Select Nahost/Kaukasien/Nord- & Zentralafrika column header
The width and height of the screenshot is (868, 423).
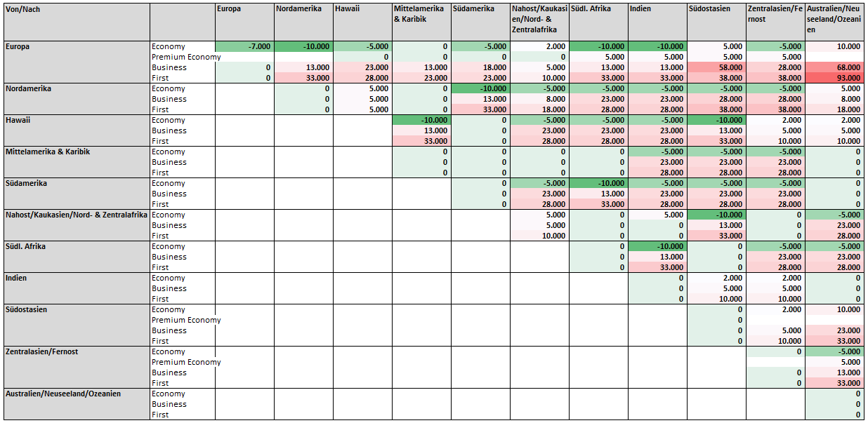click(x=539, y=22)
